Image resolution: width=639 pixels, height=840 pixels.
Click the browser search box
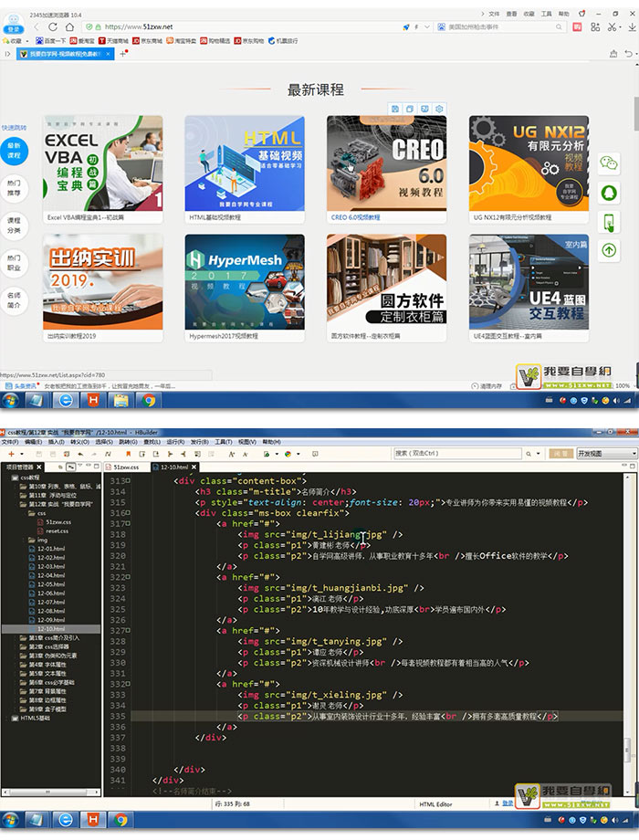tap(498, 26)
